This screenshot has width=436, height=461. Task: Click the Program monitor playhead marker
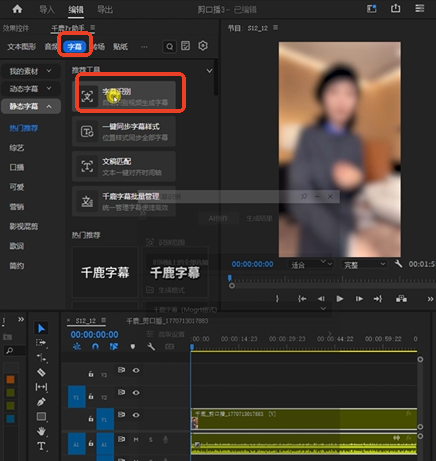click(230, 278)
